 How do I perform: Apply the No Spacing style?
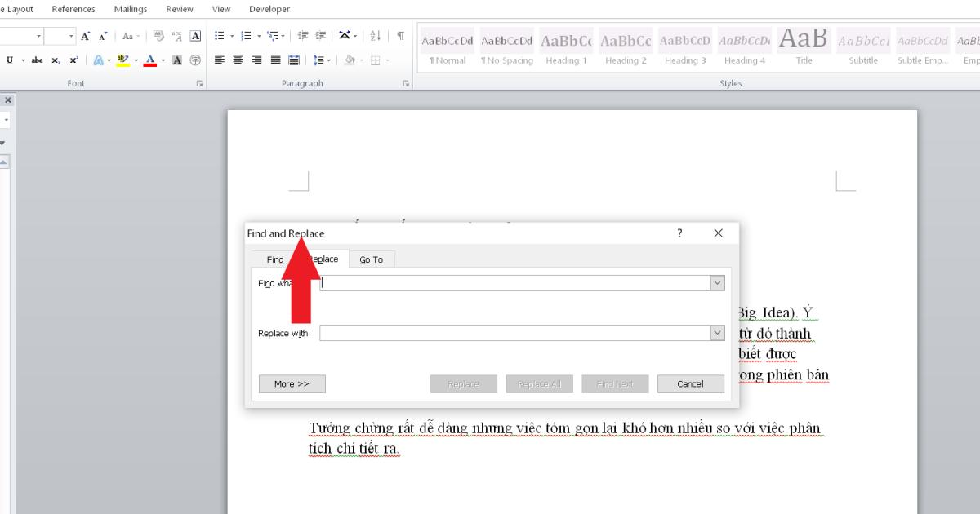click(x=506, y=47)
